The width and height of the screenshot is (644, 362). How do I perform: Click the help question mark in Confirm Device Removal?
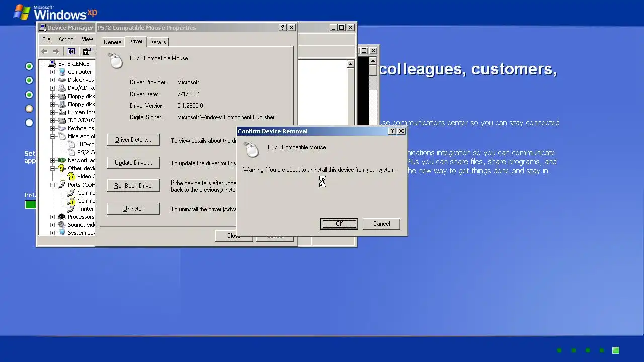[x=392, y=131]
